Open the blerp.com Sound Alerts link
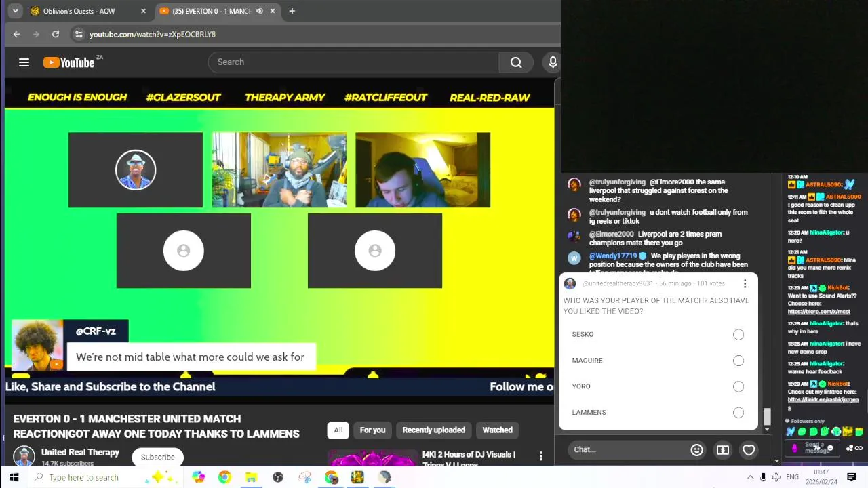Screen dimensions: 868x488 [818, 312]
